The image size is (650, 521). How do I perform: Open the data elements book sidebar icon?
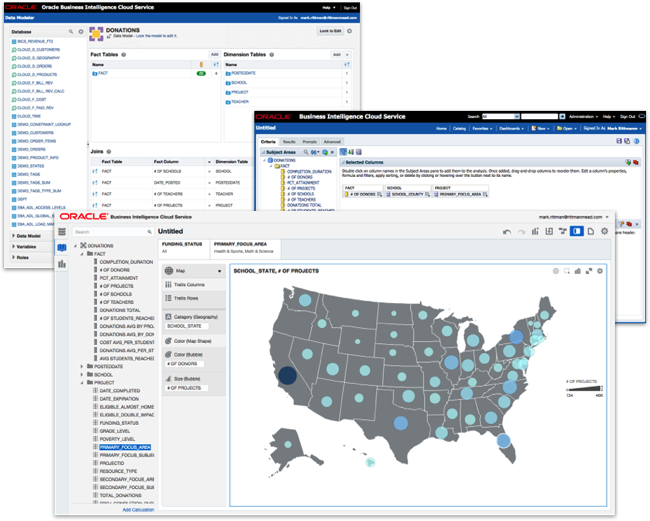pyautogui.click(x=62, y=247)
